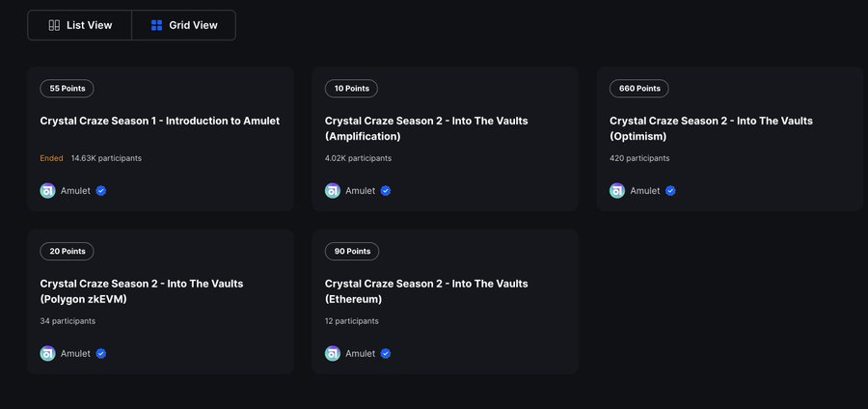
Task: Click Amulet logo on Polygon zkEVM card
Action: click(x=47, y=354)
